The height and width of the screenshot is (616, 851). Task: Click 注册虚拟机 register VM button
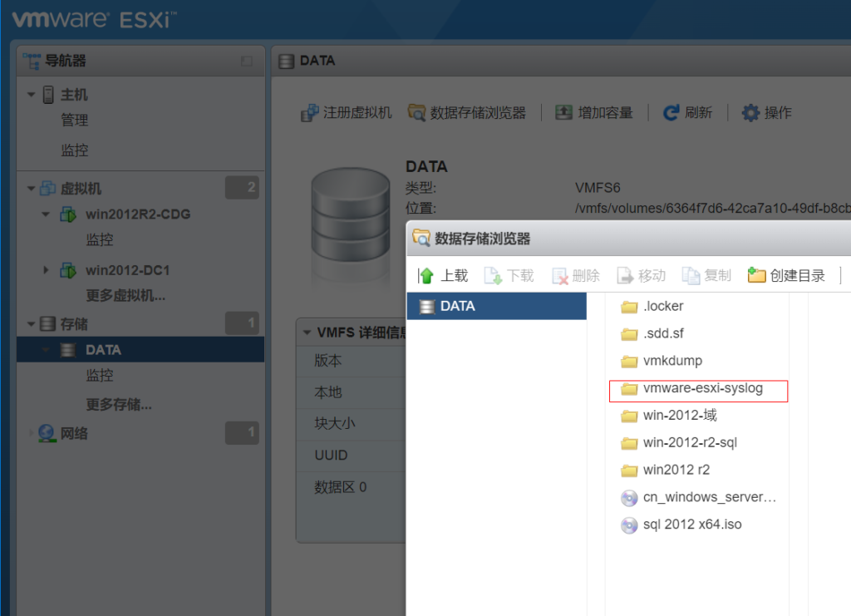[347, 112]
